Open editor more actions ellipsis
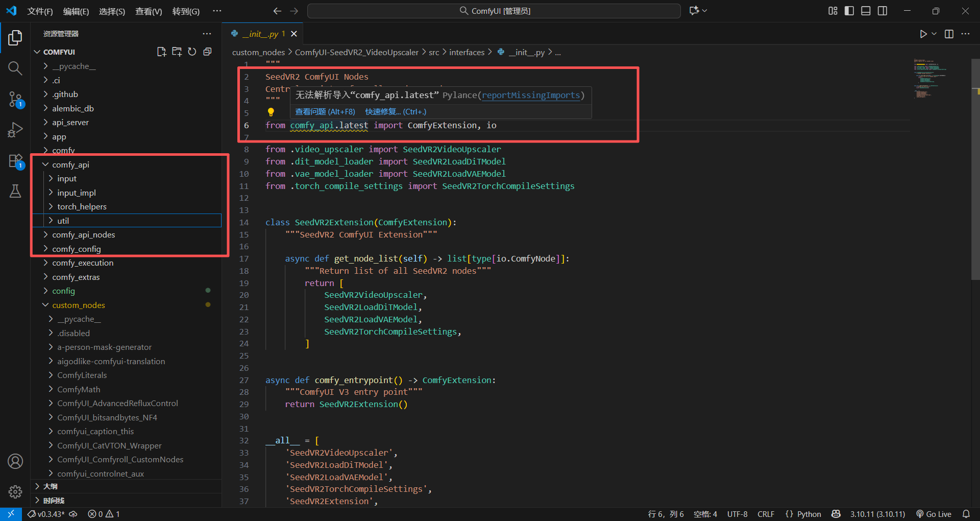Image resolution: width=980 pixels, height=521 pixels. point(965,34)
